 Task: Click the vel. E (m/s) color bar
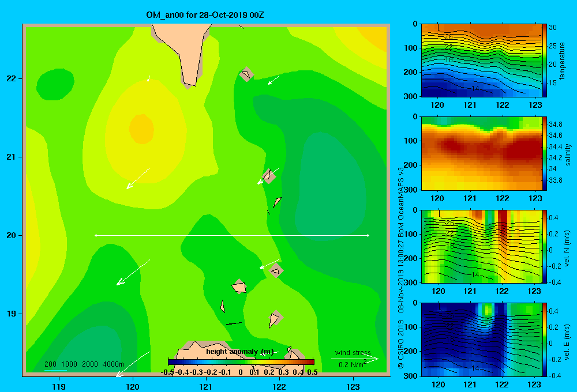(x=545, y=340)
